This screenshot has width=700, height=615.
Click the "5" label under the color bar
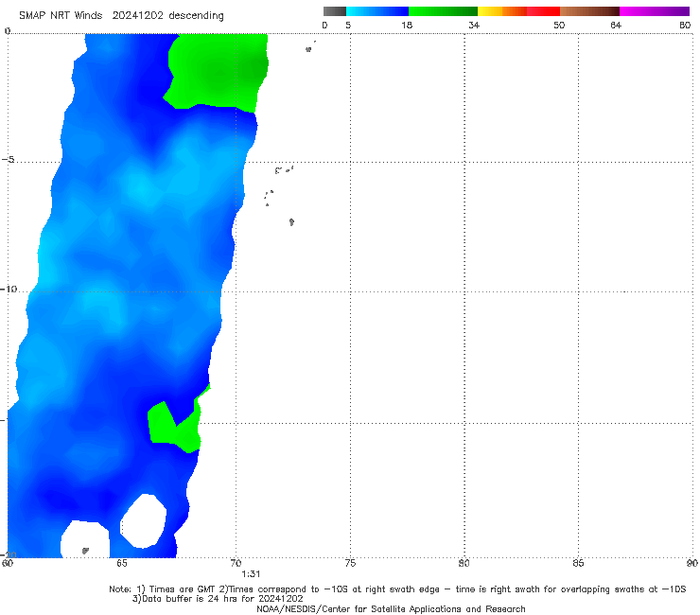348,25
